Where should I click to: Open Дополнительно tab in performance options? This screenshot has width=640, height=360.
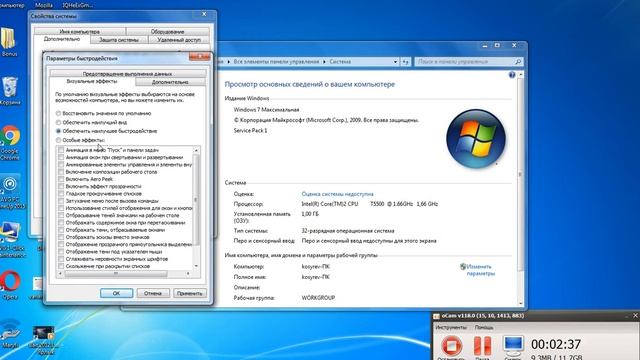coord(170,82)
